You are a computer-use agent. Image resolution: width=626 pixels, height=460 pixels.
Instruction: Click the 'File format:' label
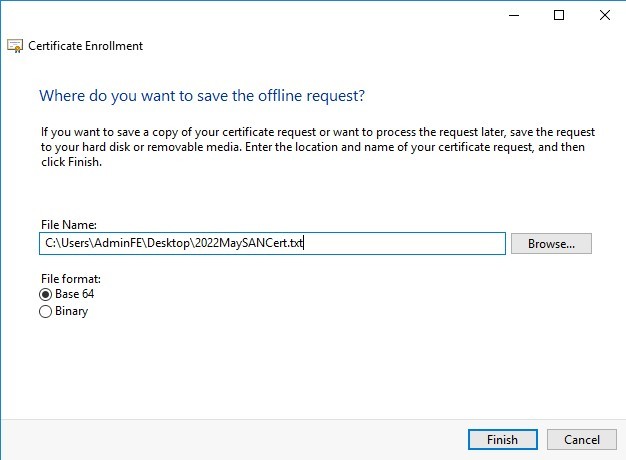pyautogui.click(x=70, y=279)
